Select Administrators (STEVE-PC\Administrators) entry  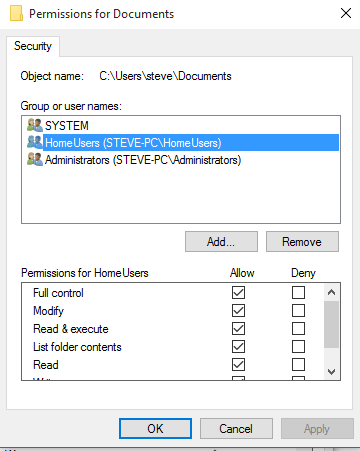click(143, 160)
